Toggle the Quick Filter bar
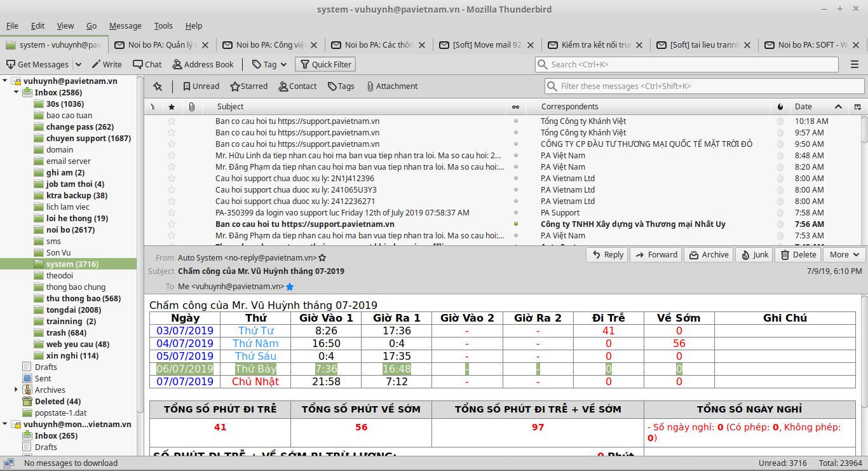This screenshot has height=471, width=868. (x=325, y=64)
